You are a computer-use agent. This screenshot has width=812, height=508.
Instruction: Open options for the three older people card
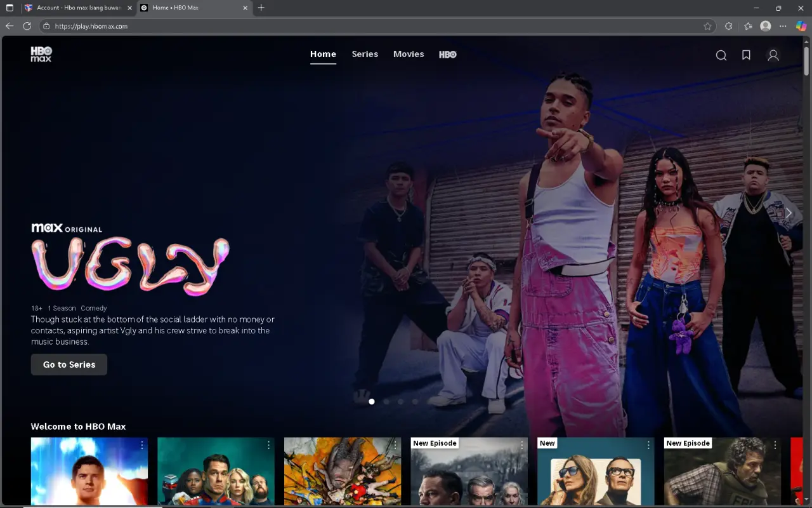click(x=521, y=444)
